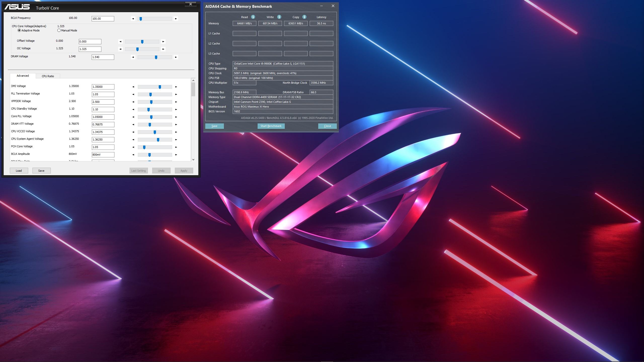
Task: Click Start Benchmark in AIDA64
Action: tap(271, 126)
